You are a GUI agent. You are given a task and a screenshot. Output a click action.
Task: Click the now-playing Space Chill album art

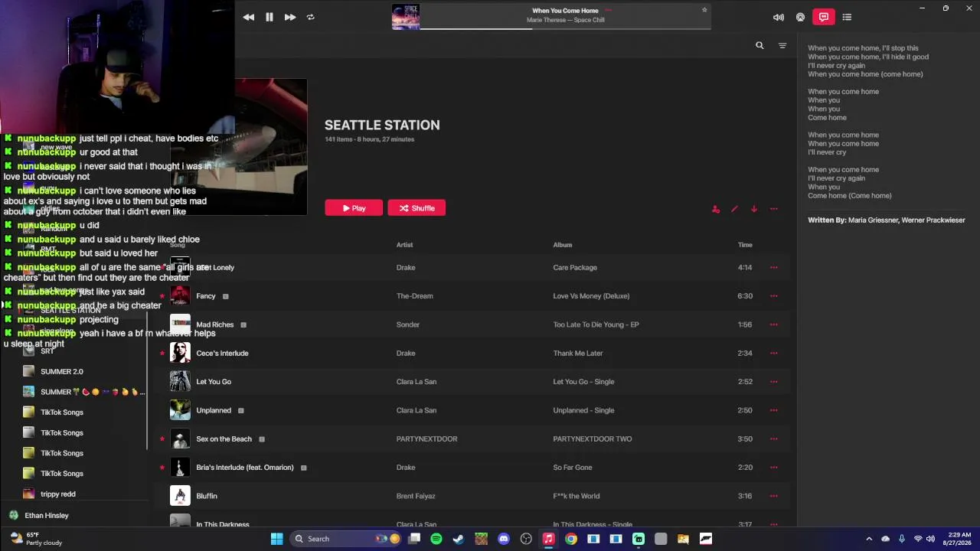click(406, 17)
